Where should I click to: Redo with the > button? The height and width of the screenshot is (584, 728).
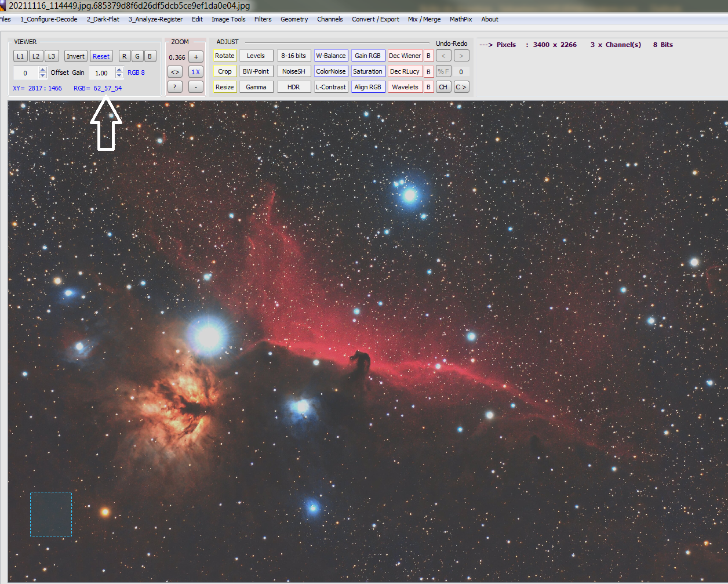(x=462, y=56)
